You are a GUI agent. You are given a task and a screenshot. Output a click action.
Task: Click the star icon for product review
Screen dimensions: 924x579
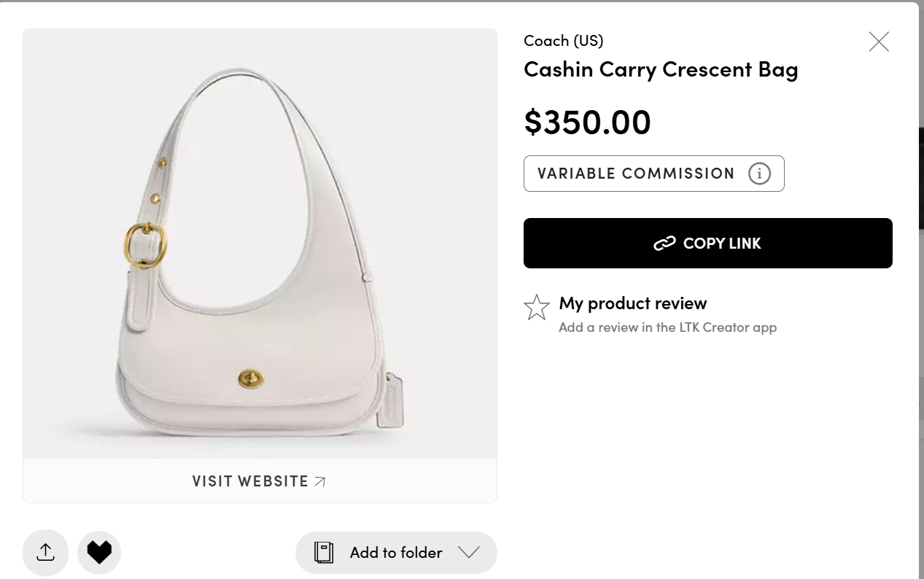537,308
